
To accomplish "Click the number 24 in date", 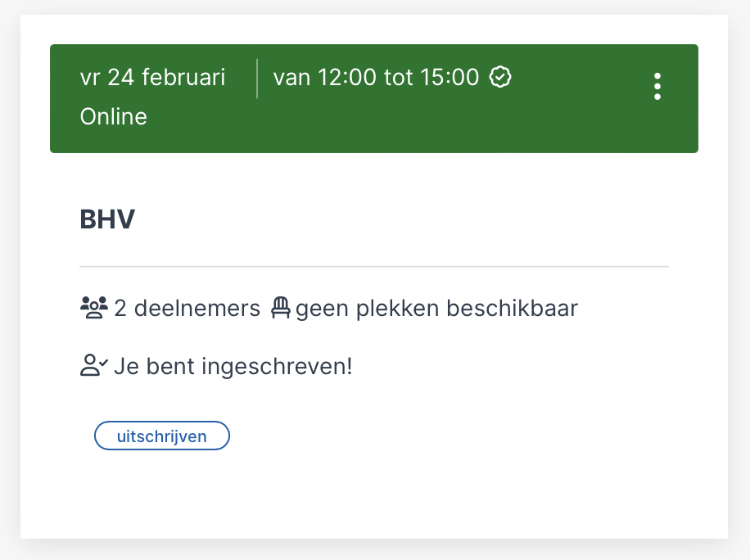I will point(120,78).
